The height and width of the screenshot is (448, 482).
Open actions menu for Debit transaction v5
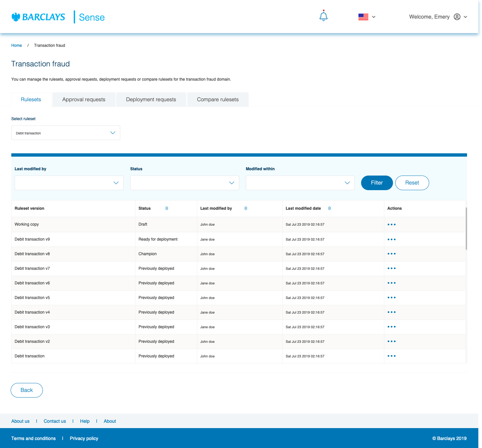pos(392,298)
